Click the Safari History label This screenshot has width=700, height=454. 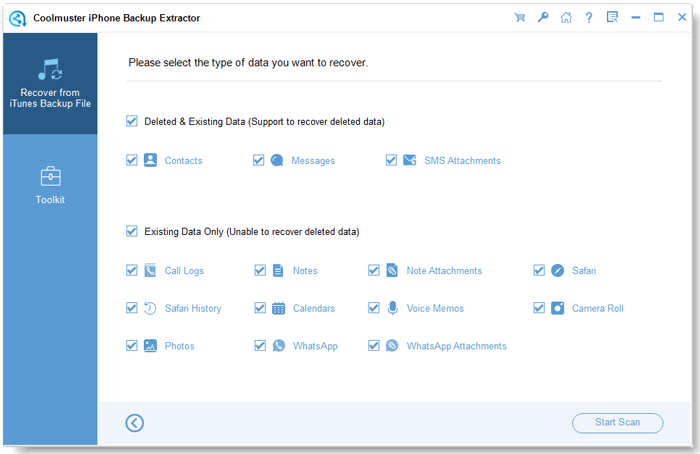(x=193, y=308)
